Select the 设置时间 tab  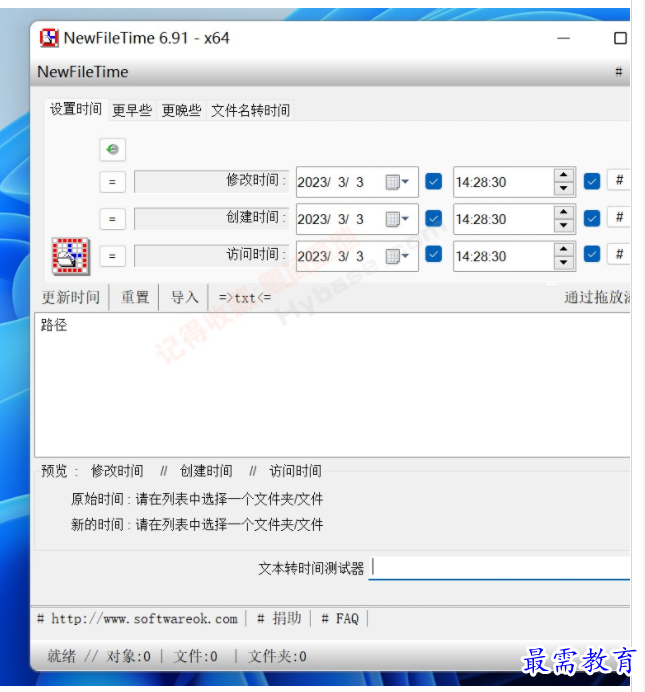pos(76,109)
